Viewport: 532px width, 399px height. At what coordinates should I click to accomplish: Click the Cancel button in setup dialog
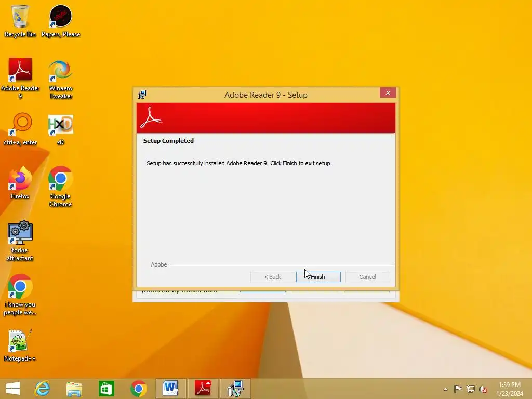[367, 277]
